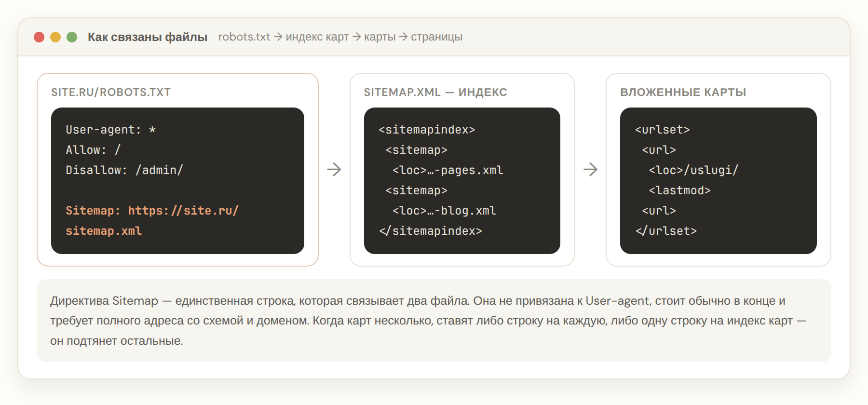
Task: Click the '<loc>/uslugi/' line
Action: pos(694,170)
